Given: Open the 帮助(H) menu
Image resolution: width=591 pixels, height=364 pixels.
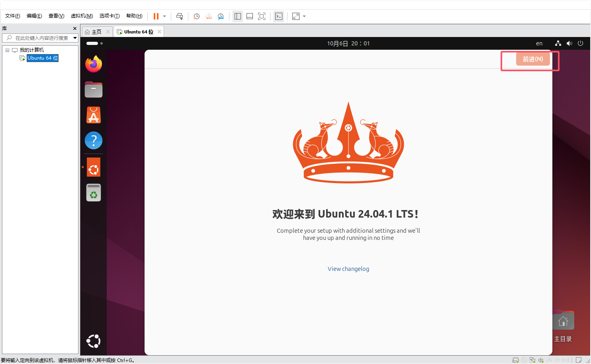Looking at the screenshot, I should pyautogui.click(x=134, y=16).
